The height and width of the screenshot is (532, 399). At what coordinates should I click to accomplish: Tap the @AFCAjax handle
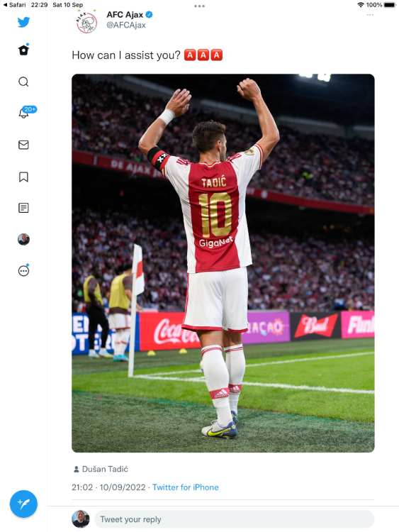coord(126,25)
